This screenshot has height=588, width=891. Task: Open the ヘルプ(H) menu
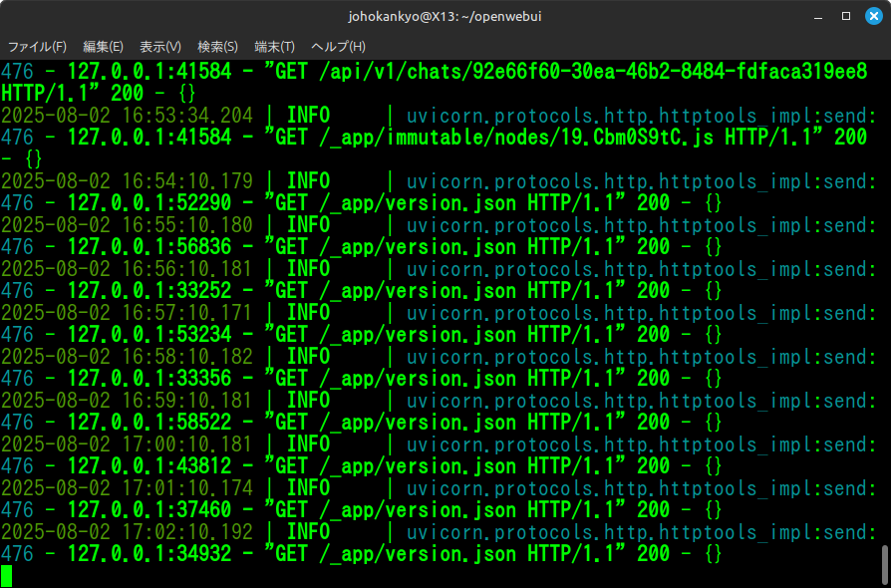click(x=338, y=47)
